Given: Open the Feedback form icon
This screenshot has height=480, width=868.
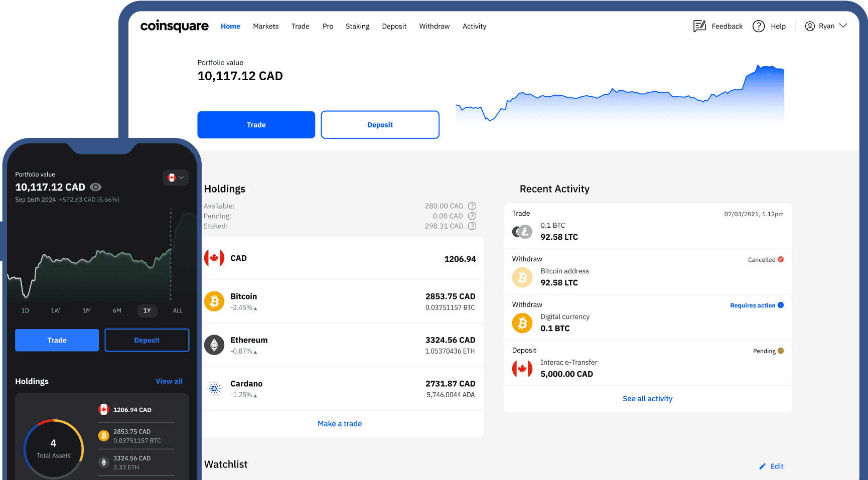Looking at the screenshot, I should pos(699,26).
